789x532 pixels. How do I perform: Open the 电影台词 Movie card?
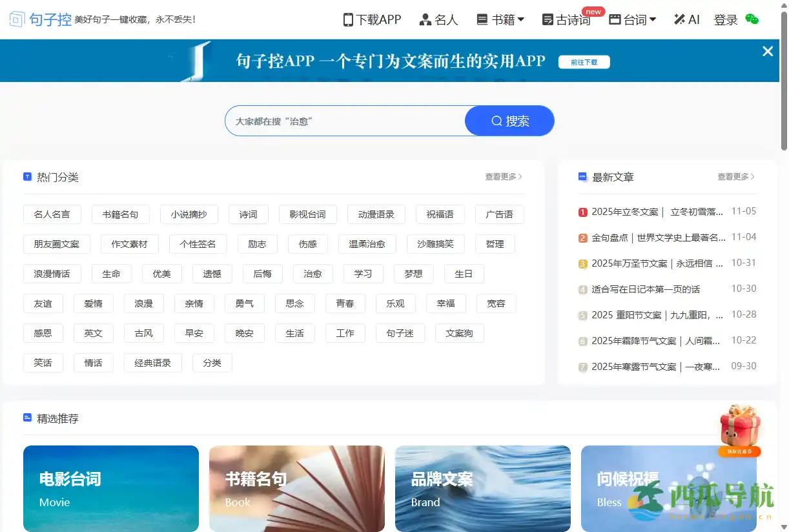pyautogui.click(x=110, y=488)
